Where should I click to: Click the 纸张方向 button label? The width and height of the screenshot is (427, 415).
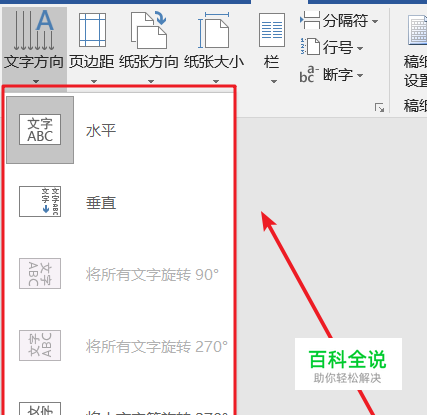point(149,62)
